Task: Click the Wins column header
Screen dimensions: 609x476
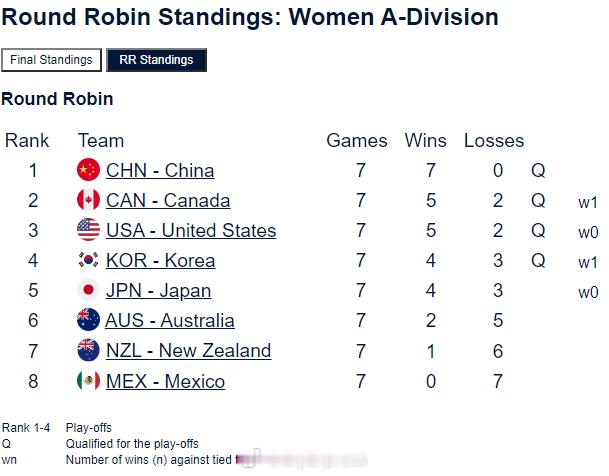Action: point(428,141)
